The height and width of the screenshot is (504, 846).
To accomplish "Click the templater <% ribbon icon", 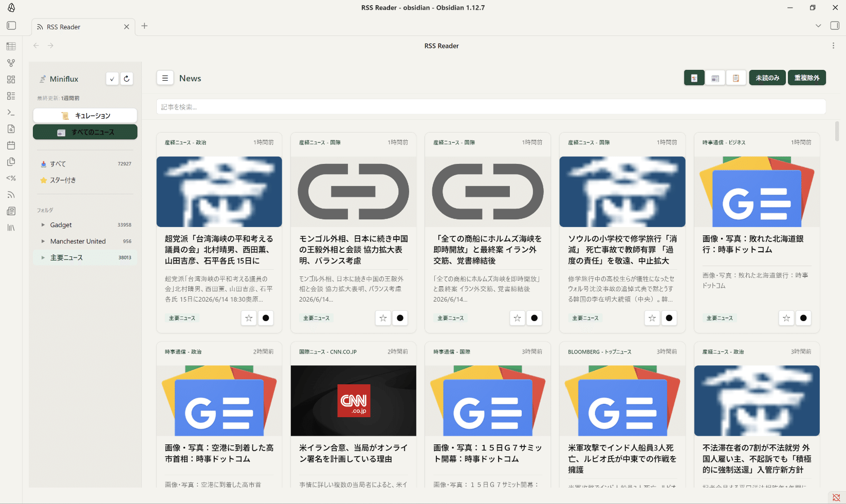I will pyautogui.click(x=11, y=178).
